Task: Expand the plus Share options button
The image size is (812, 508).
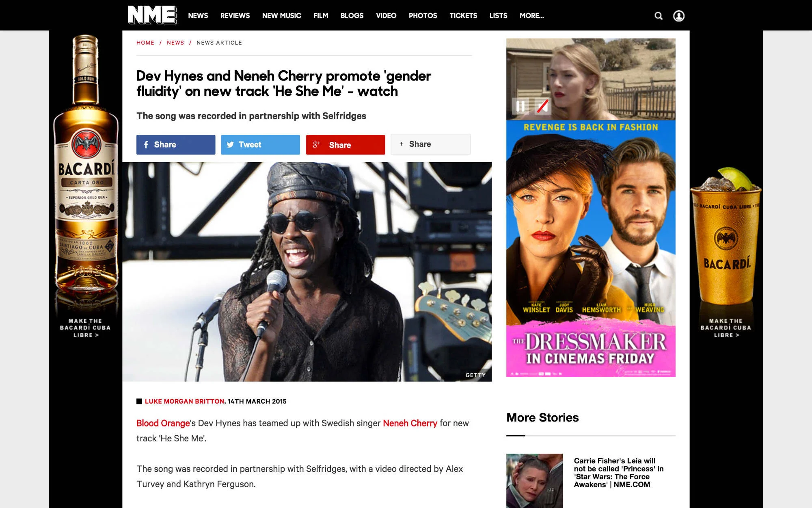Action: point(430,144)
